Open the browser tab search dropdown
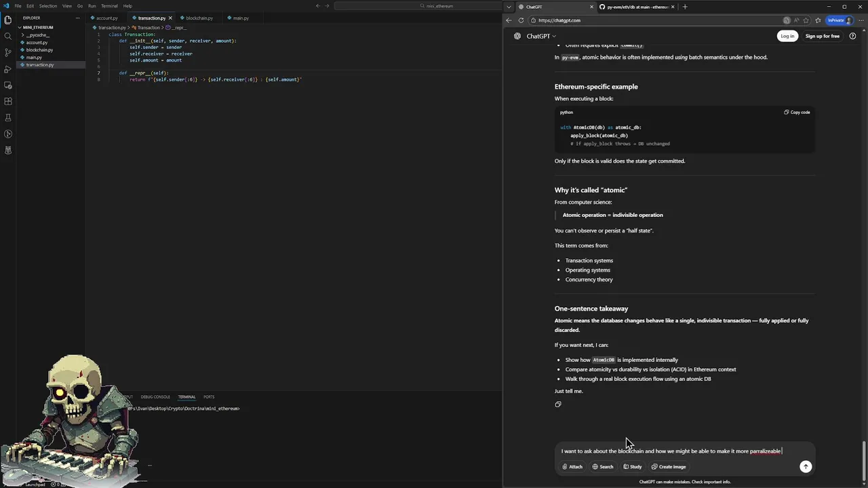 509,7
